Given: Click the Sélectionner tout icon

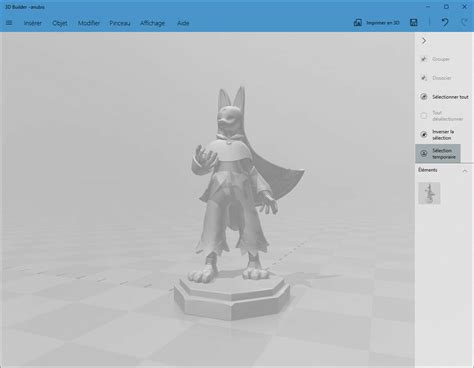Looking at the screenshot, I should 424,97.
